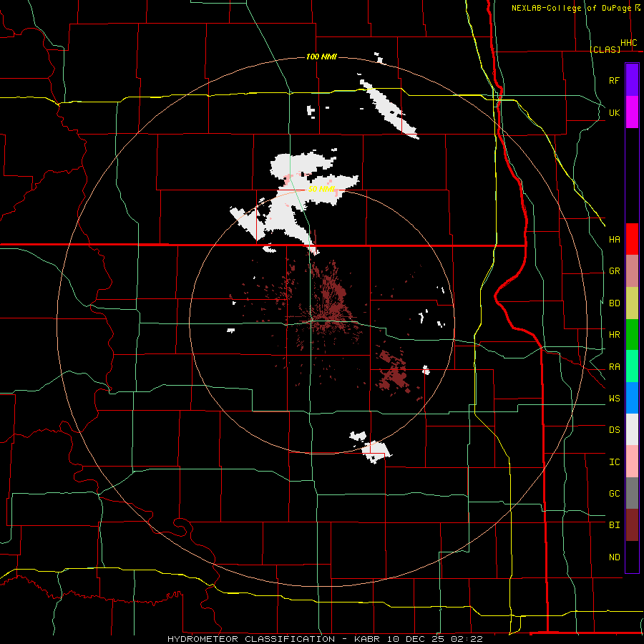Image resolution: width=644 pixels, height=644 pixels.
Task: Click the '50 NMI' range ring label
Action: click(x=322, y=189)
